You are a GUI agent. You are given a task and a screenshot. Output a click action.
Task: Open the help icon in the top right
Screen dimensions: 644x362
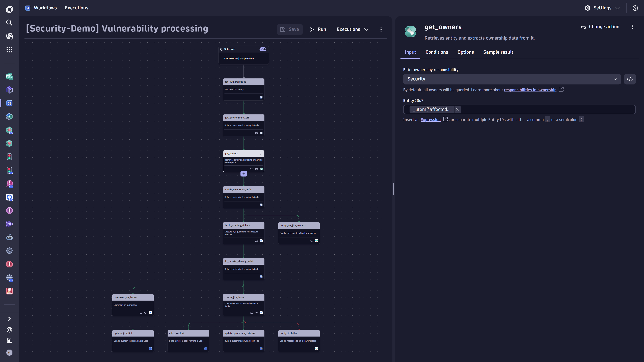pyautogui.click(x=635, y=8)
